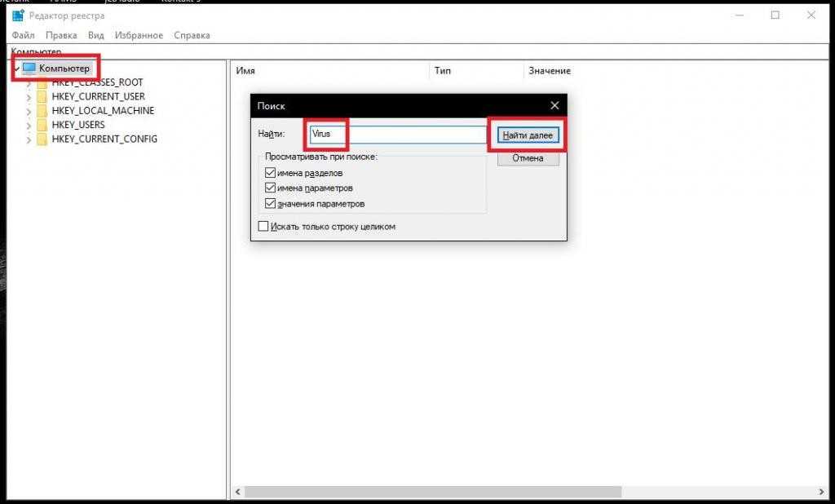The image size is (835, 504).
Task: Click the scrollbar left arrow
Action: pyautogui.click(x=238, y=492)
